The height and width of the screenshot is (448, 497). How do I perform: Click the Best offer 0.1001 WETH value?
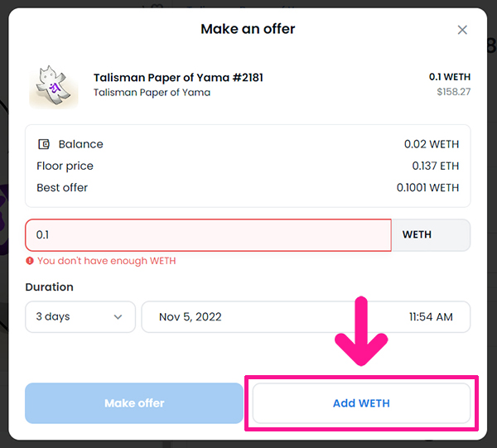pyautogui.click(x=427, y=188)
